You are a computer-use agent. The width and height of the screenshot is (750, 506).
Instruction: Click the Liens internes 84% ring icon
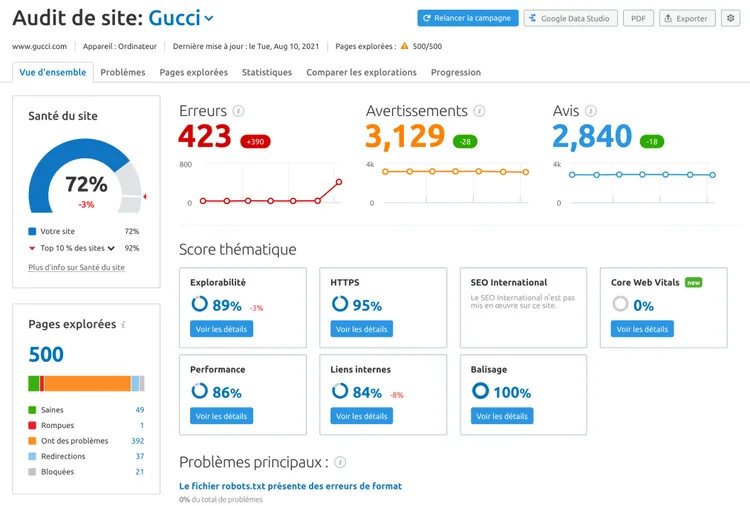tap(340, 391)
